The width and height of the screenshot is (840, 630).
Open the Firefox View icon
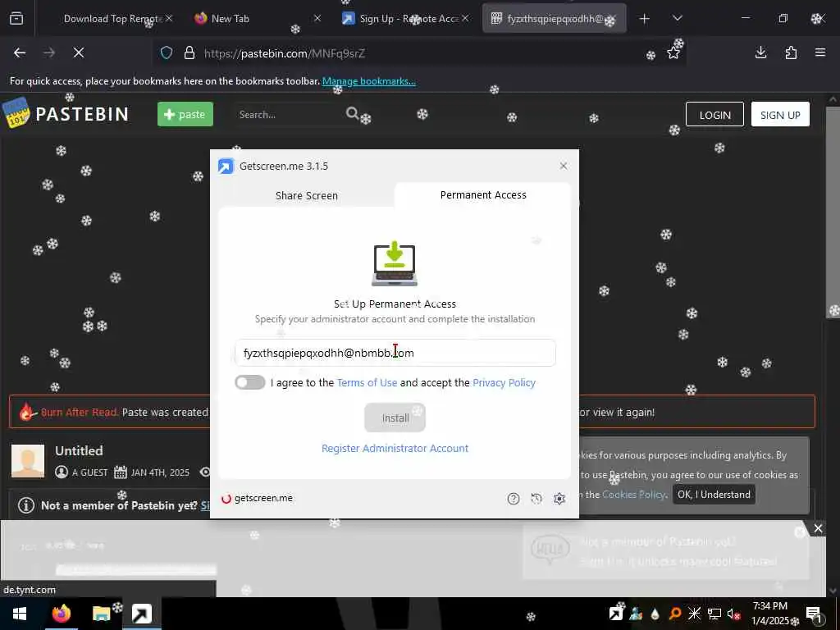16,19
